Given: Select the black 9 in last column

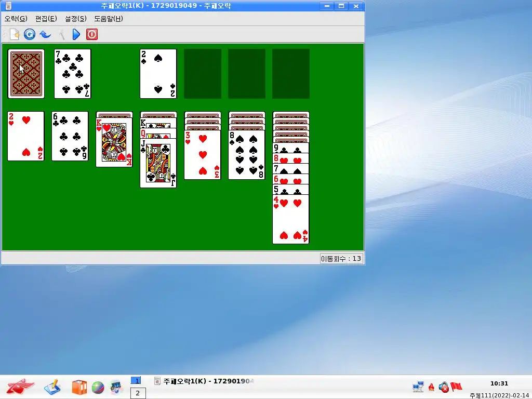Looking at the screenshot, I should pyautogui.click(x=291, y=148).
